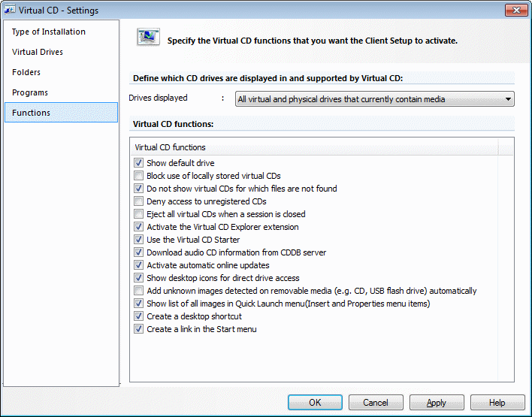Toggle Show desktop icons for direct drive access
The height and width of the screenshot is (417, 532).
point(138,278)
